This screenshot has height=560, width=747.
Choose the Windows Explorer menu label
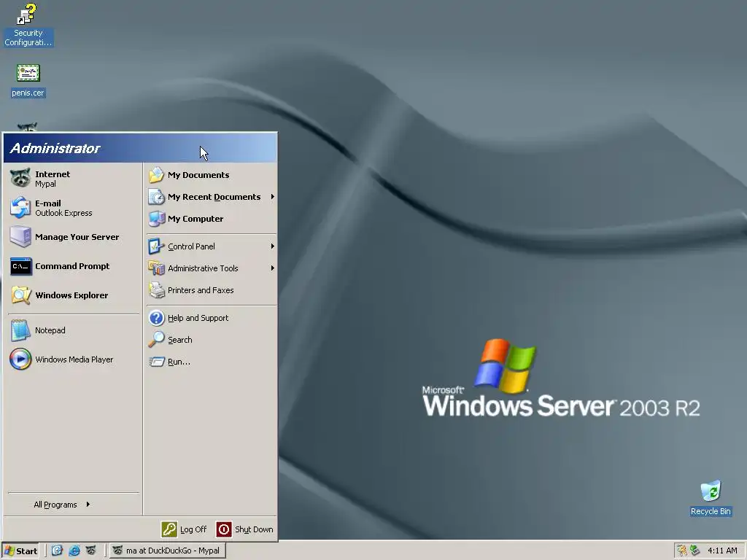pos(71,295)
